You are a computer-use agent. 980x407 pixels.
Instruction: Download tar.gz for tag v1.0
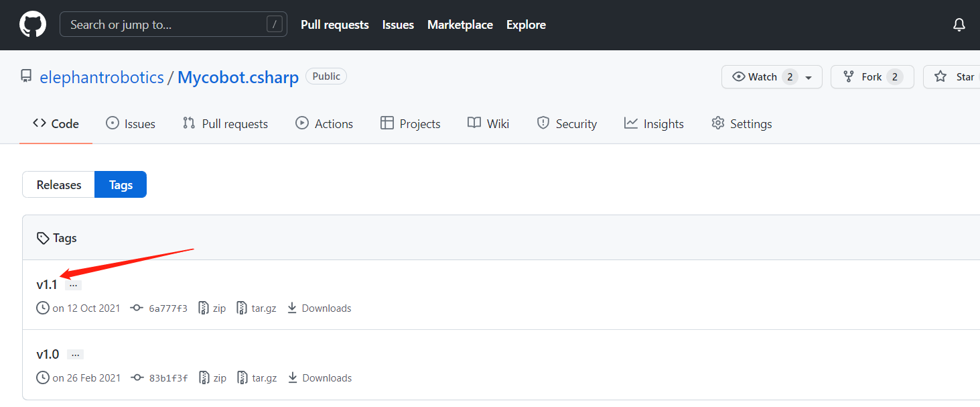(x=257, y=378)
